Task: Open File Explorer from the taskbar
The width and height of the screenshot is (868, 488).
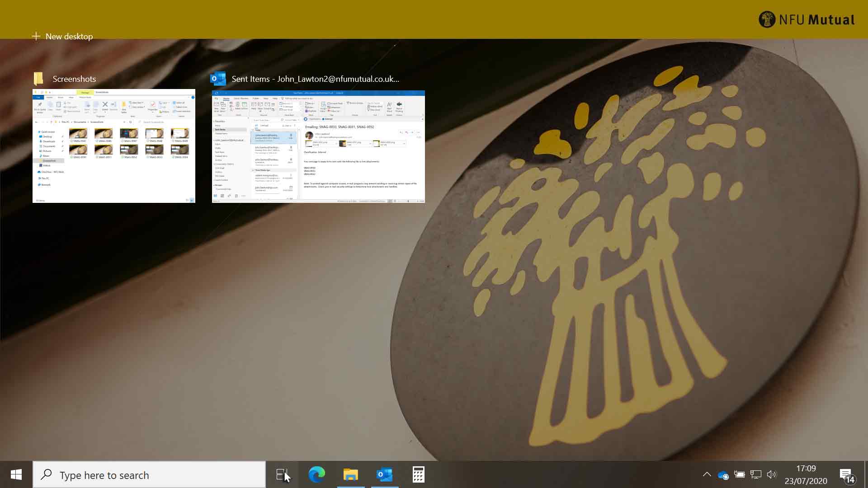Action: (x=350, y=474)
